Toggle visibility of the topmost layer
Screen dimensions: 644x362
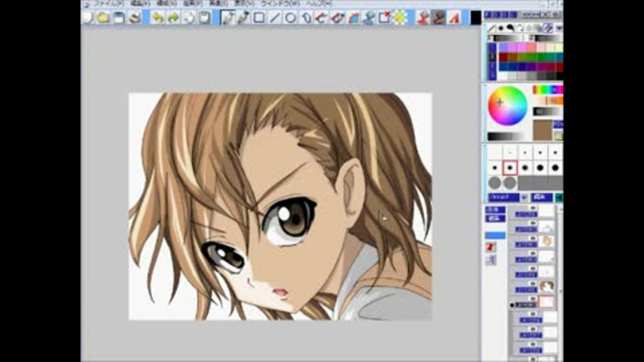[533, 208]
